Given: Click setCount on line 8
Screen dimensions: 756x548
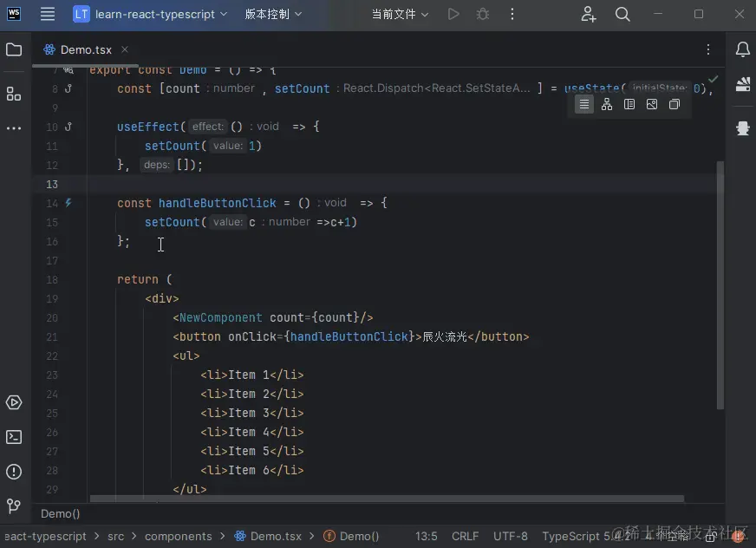Looking at the screenshot, I should 303,88.
